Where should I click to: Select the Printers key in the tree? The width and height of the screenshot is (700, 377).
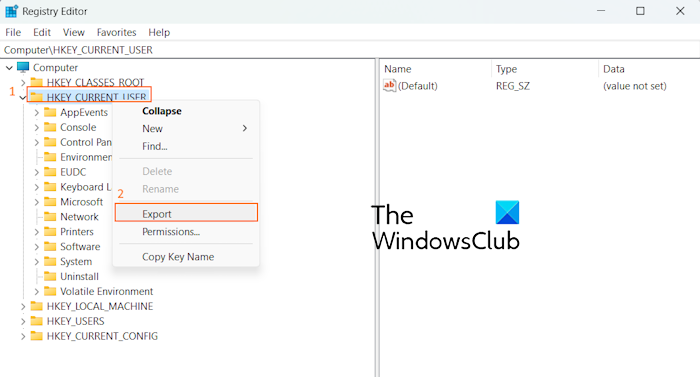(77, 232)
